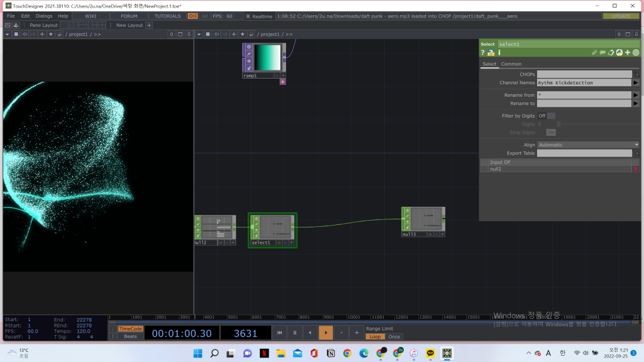This screenshot has height=362, width=644.
Task: Open Notion from the Windows taskbar
Action: tap(331, 353)
